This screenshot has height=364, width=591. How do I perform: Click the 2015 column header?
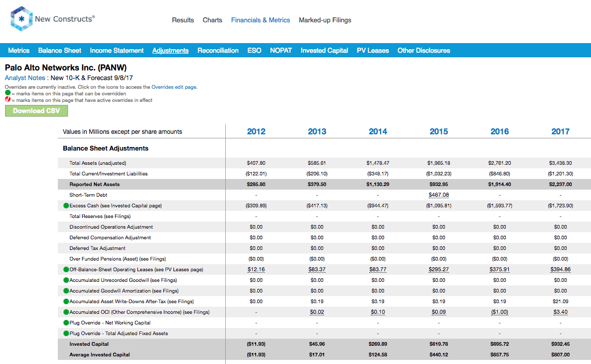click(x=439, y=131)
